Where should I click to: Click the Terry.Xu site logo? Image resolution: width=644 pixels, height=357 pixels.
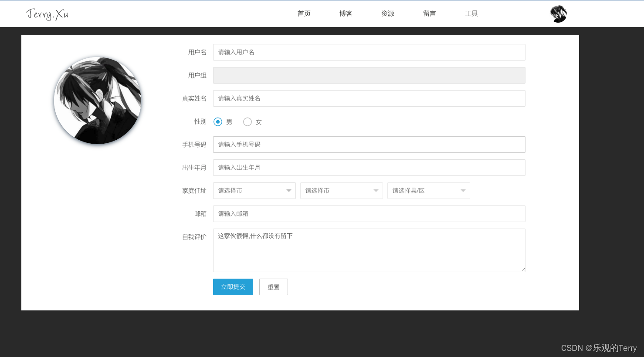coord(47,14)
